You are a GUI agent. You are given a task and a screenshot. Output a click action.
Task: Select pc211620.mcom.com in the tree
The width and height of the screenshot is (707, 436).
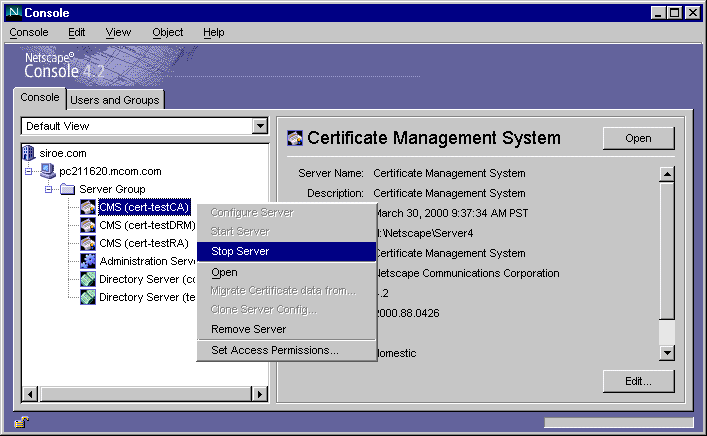(x=110, y=171)
